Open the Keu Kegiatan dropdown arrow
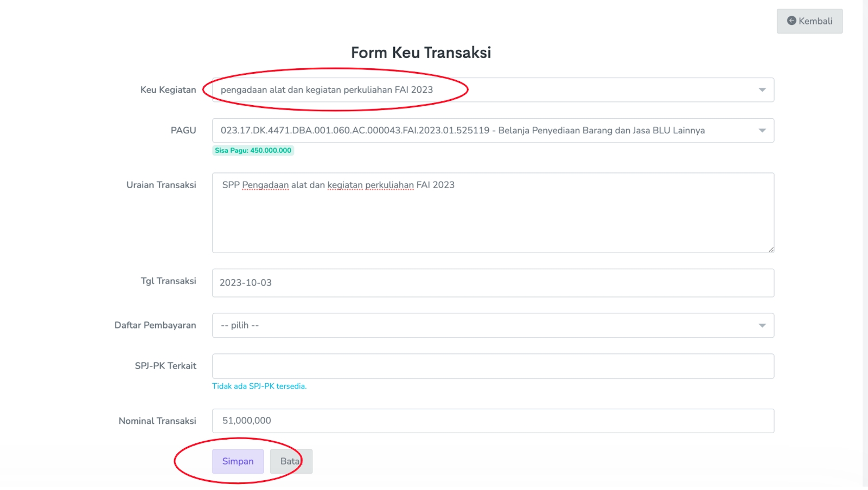This screenshot has width=868, height=490. pos(762,90)
